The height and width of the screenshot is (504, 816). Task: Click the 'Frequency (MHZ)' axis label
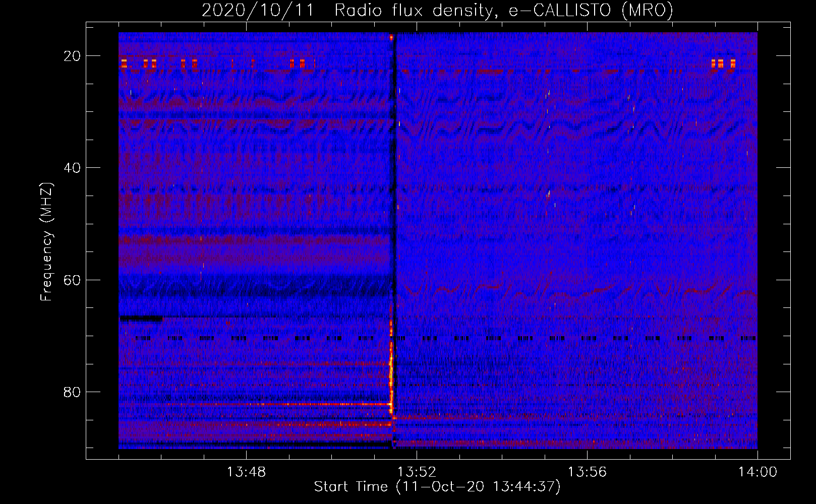pos(46,242)
